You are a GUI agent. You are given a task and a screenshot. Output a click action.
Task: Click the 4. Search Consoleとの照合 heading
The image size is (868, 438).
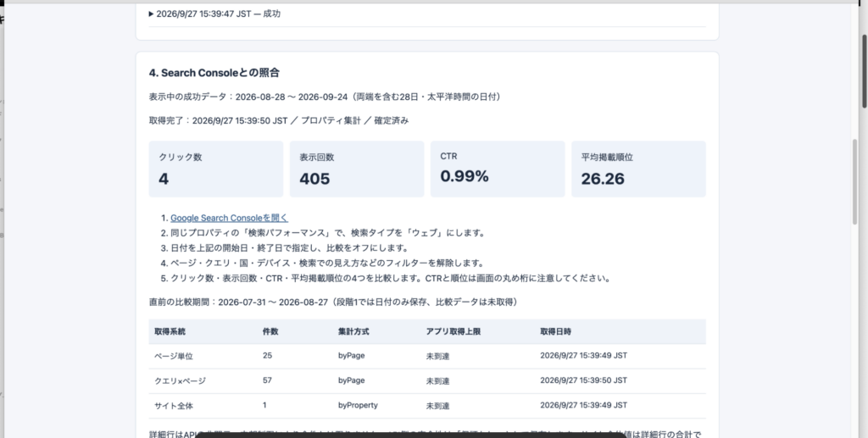[x=214, y=73]
